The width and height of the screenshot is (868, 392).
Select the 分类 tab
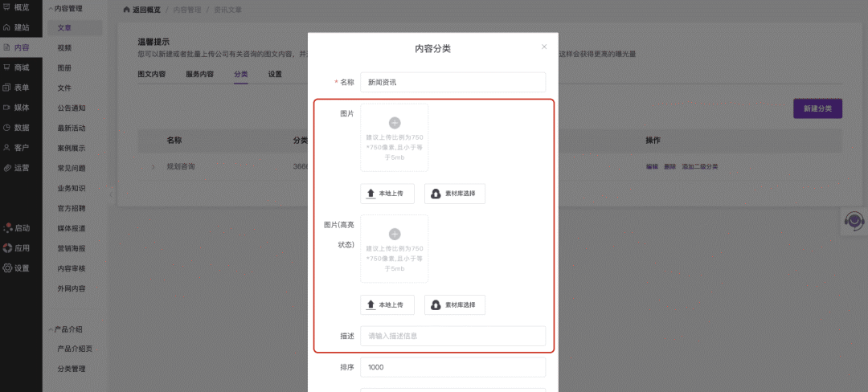[241, 74]
